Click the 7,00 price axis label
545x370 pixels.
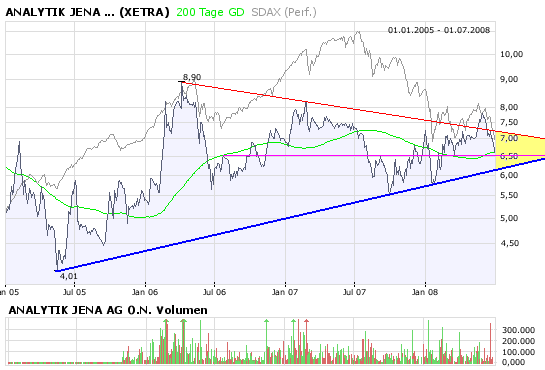[x=509, y=138]
